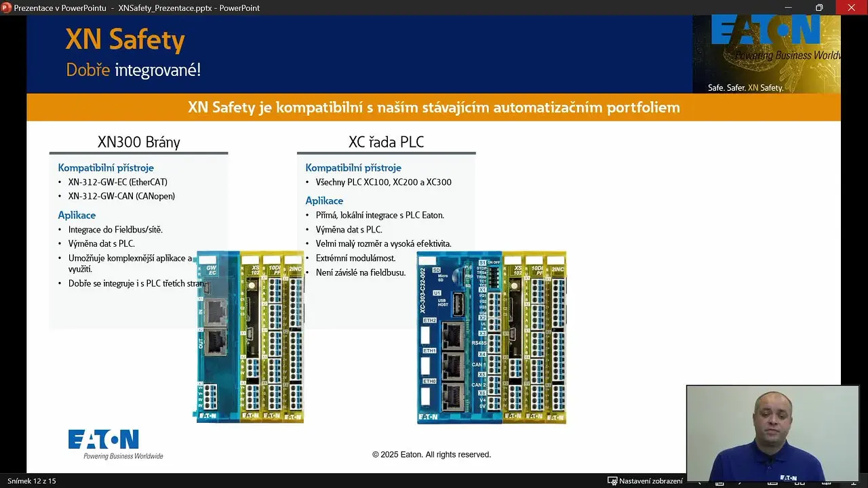Click Kompatibilní přístroje under XC řada PLC
Screen dimensions: 868x488
(x=353, y=167)
